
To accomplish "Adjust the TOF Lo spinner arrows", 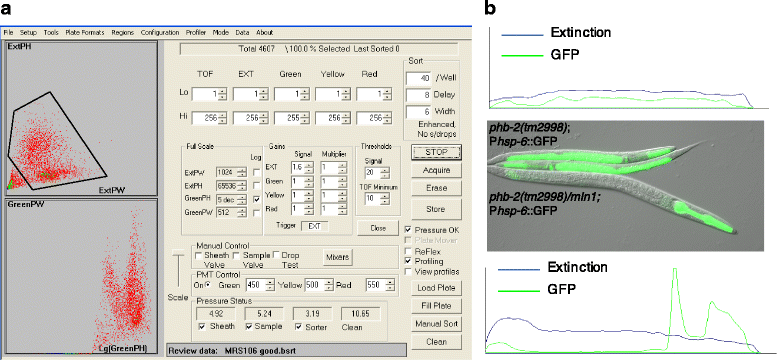I will [222, 94].
